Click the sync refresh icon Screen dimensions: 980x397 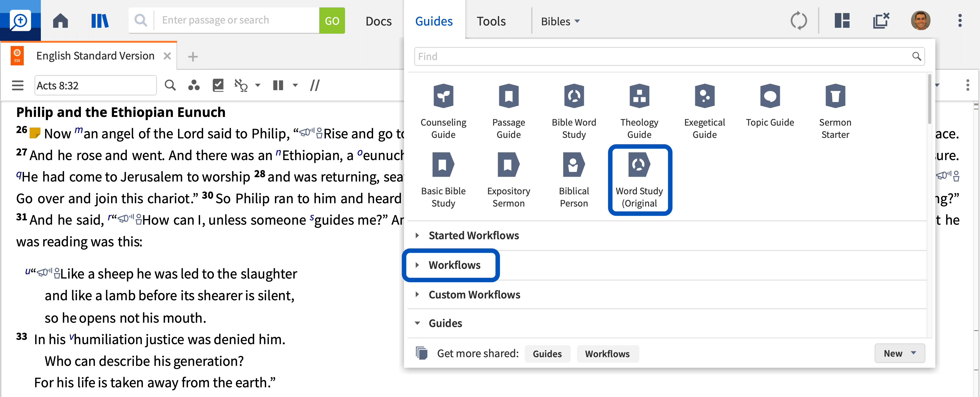point(798,21)
